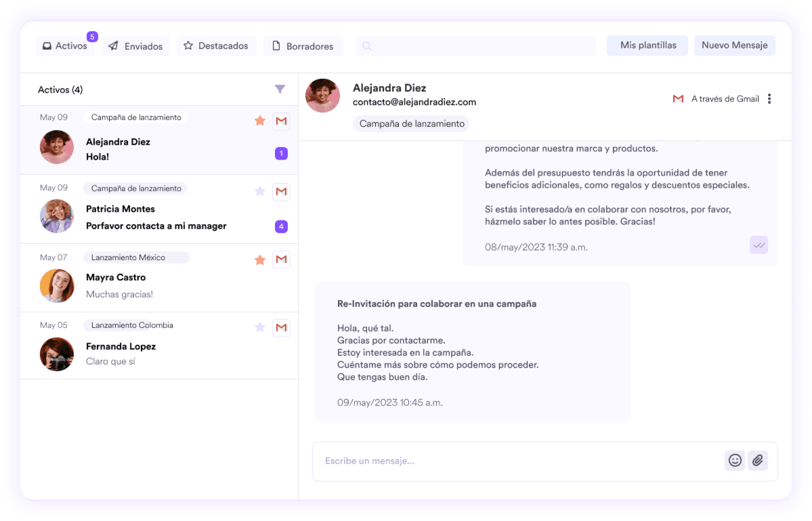Star the Patricia Montes conversation
The image size is (812, 521).
pos(260,191)
